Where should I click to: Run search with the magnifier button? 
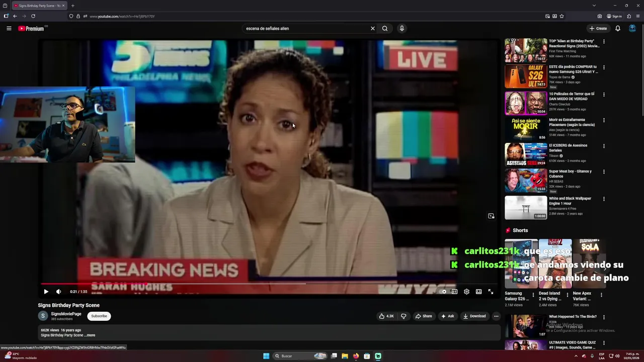click(x=385, y=29)
